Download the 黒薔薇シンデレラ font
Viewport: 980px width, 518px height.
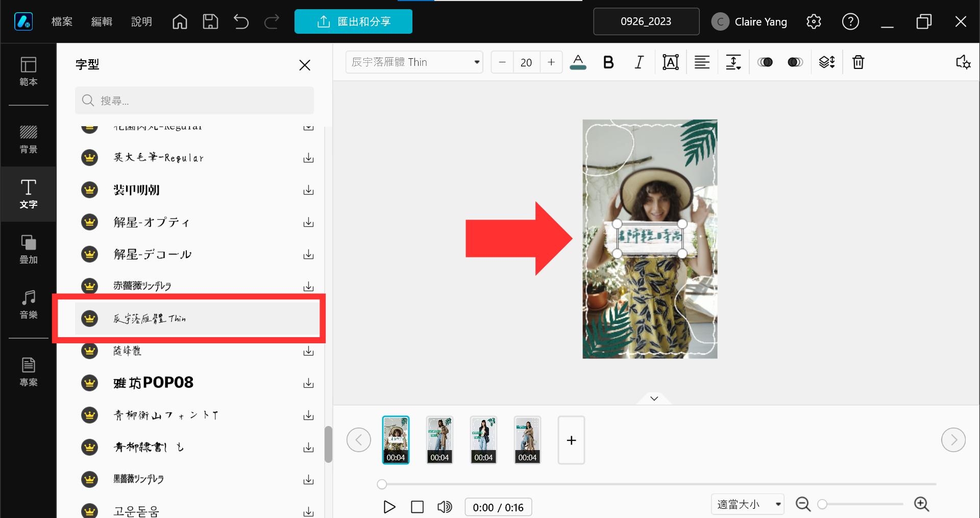point(308,480)
